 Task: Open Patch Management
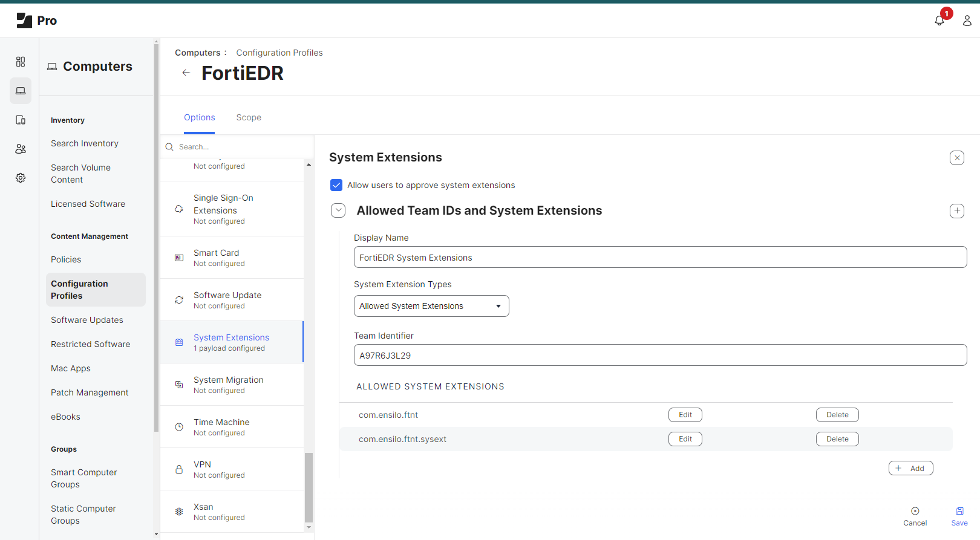pos(90,392)
